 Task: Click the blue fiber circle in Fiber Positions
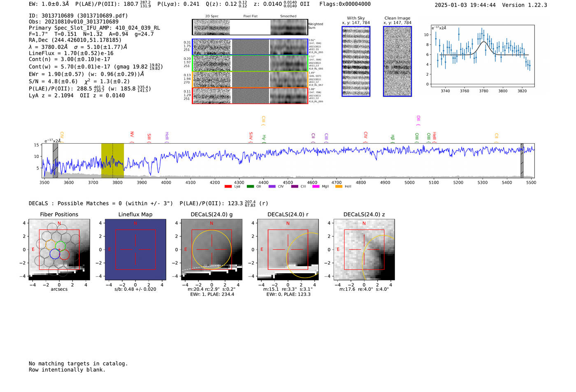55,254
